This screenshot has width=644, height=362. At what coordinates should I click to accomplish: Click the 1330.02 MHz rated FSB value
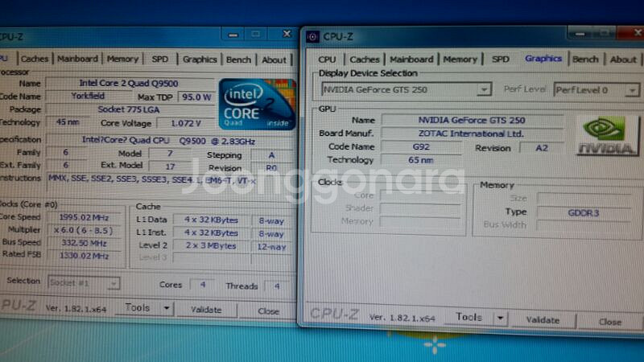point(84,256)
